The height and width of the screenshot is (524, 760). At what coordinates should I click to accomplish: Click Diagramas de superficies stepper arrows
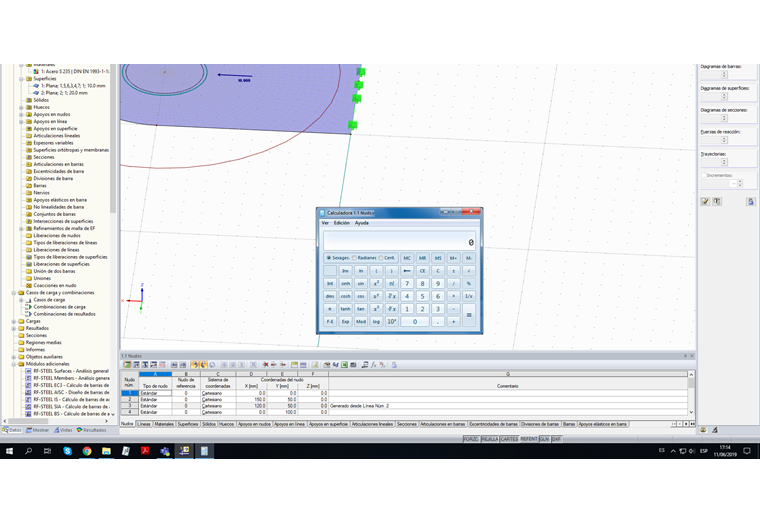(724, 96)
